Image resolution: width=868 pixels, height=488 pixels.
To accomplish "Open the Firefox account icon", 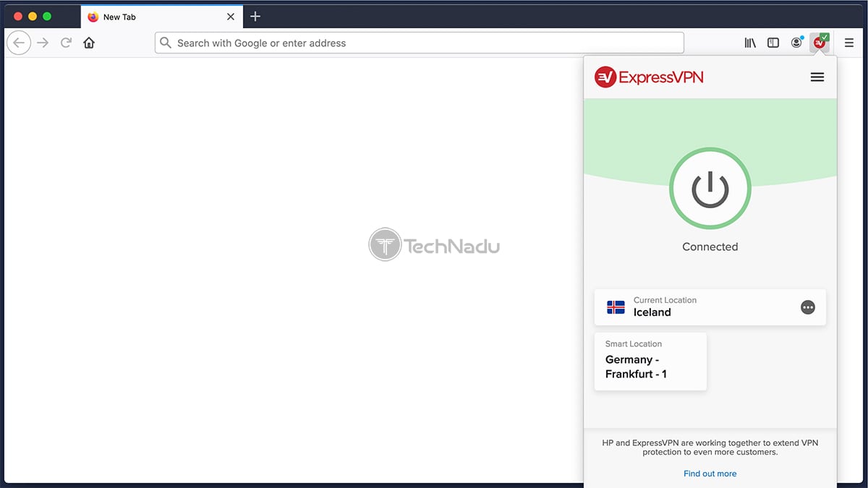I will [796, 43].
